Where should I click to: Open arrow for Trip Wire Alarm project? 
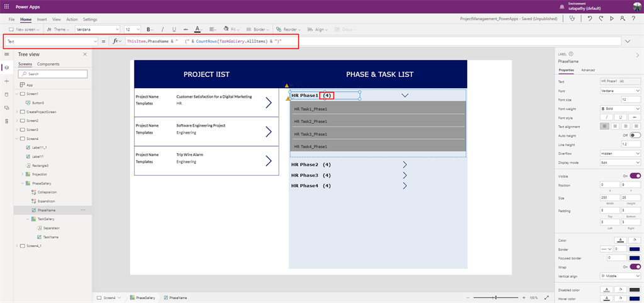[269, 161]
